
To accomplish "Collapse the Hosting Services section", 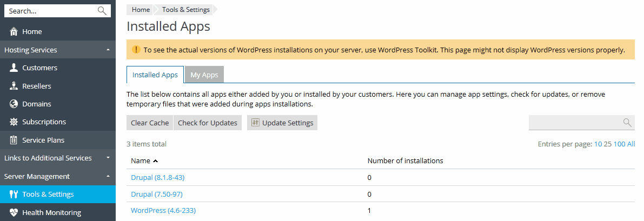I will (108, 50).
